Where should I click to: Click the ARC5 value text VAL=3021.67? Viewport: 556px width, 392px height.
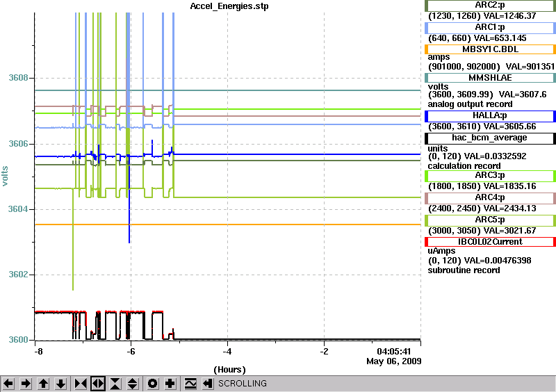coord(510,231)
